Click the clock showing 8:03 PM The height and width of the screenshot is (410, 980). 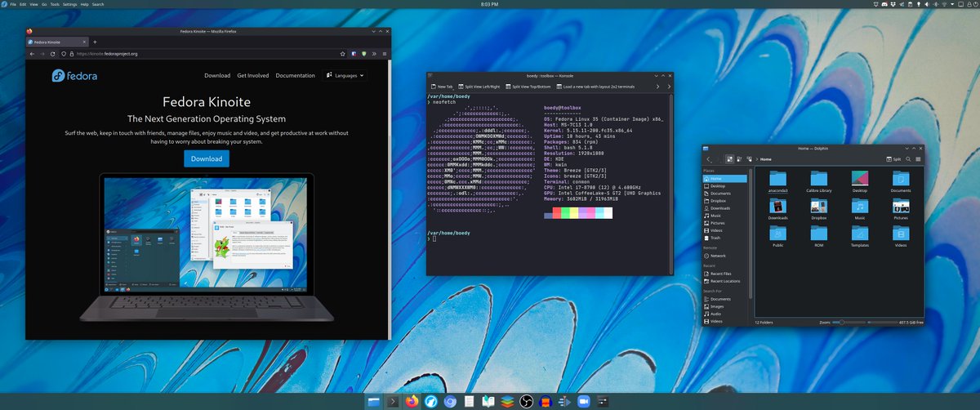489,4
